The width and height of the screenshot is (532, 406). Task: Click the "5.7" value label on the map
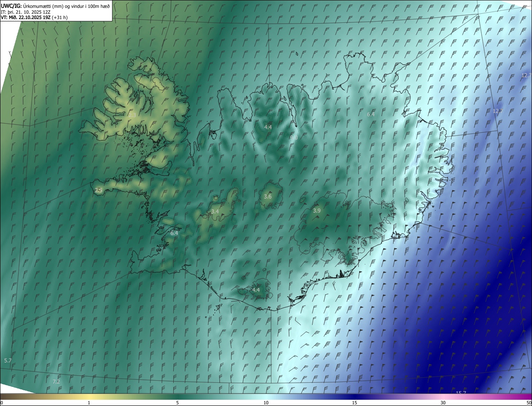tap(8, 360)
